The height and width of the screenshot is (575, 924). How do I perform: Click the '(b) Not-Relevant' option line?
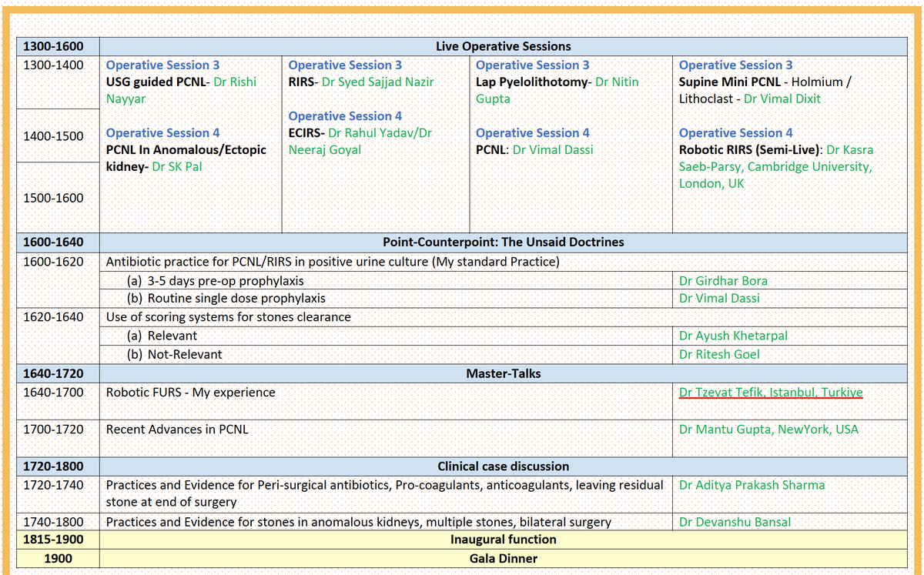coord(174,354)
